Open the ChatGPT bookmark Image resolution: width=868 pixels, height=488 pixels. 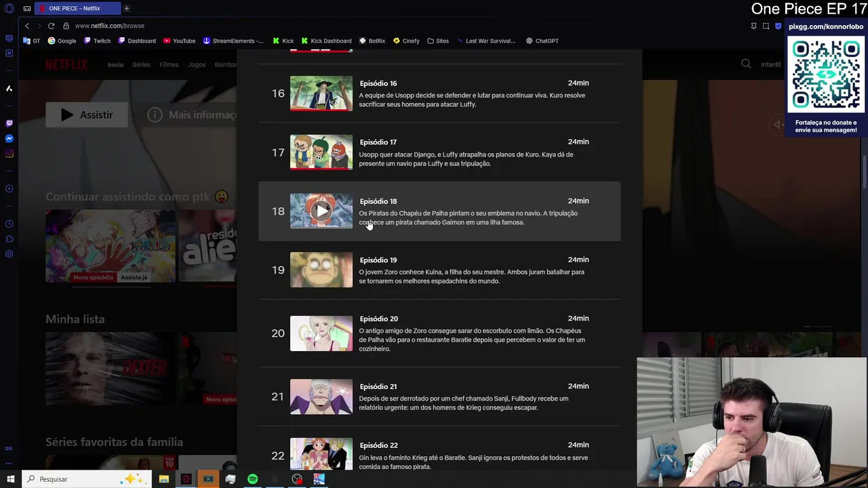coord(542,41)
